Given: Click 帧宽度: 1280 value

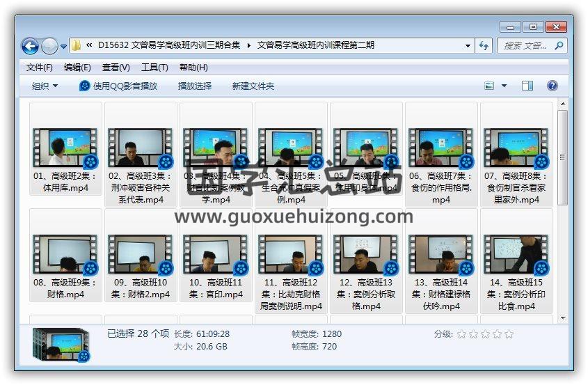Looking at the screenshot, I should (x=332, y=334).
